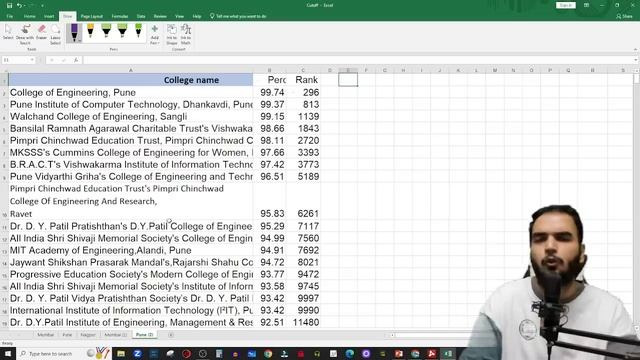Open the Add Pen dropdown
Image resolution: width=640 pixels, height=360 pixels.
coord(155,34)
